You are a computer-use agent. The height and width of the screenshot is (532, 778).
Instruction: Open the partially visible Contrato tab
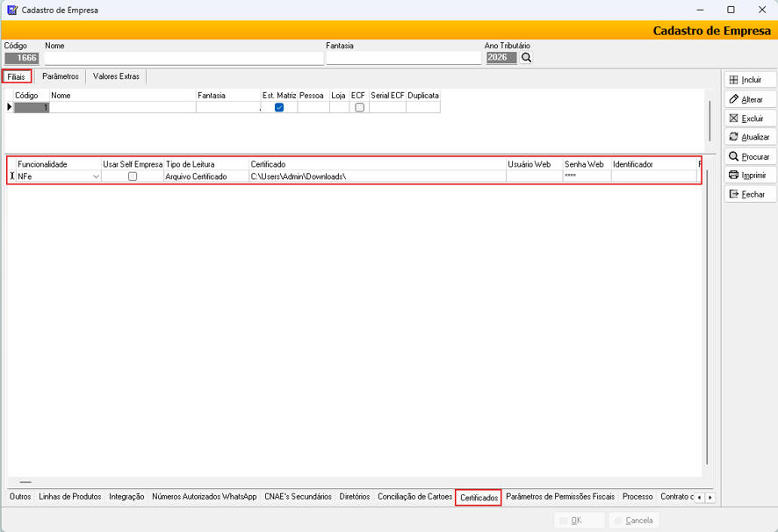pyautogui.click(x=676, y=497)
